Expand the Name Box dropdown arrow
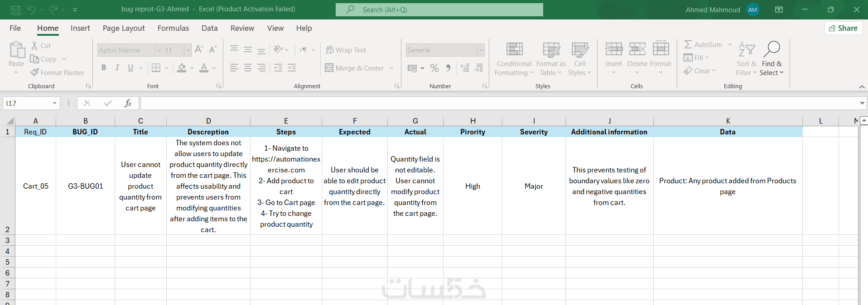This screenshot has height=305, width=868. click(x=54, y=103)
